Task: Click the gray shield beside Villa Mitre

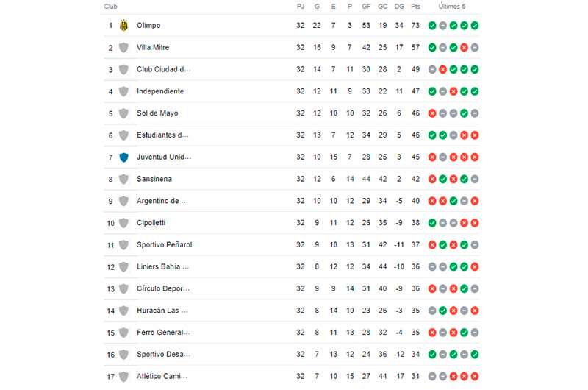Action: coord(123,48)
